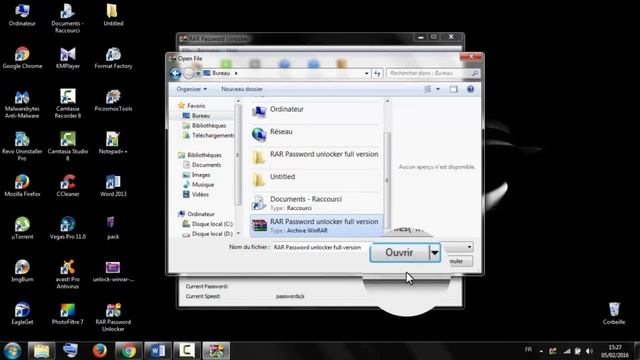Click the file list vertical scrollbar
This screenshot has height=360, width=640.
(387, 180)
